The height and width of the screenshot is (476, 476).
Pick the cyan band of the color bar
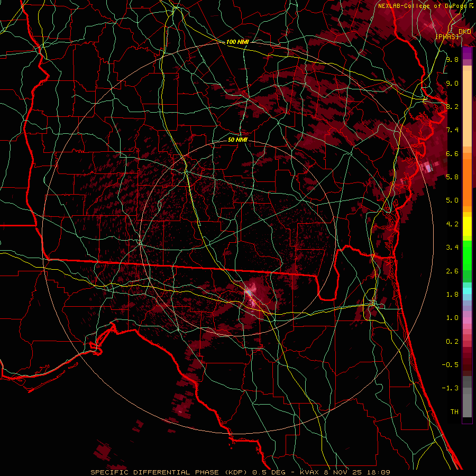click(467, 291)
